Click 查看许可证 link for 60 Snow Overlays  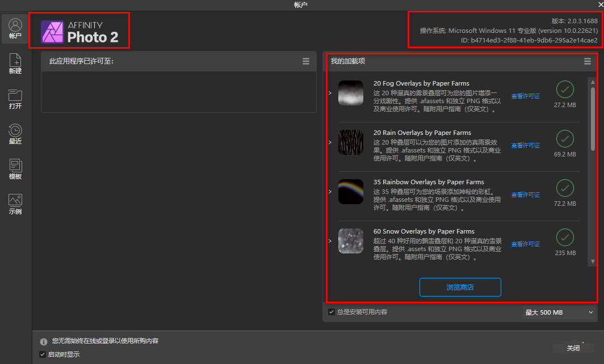(526, 244)
